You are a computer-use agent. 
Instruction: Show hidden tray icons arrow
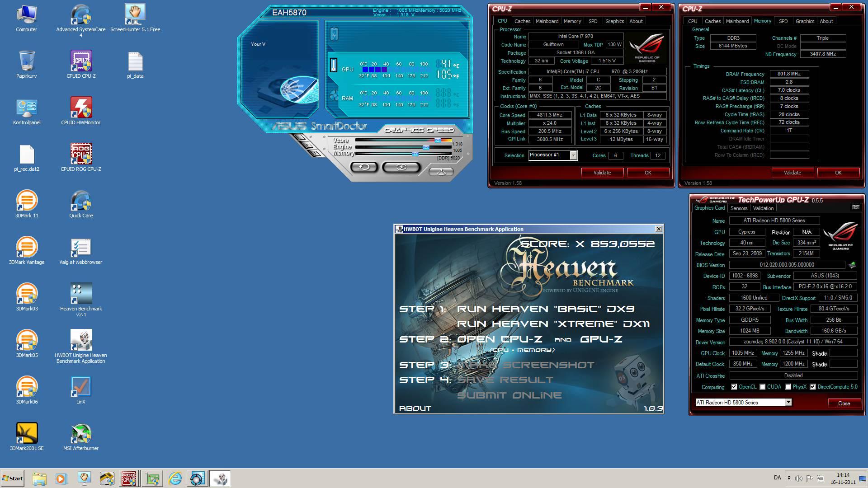click(x=789, y=478)
